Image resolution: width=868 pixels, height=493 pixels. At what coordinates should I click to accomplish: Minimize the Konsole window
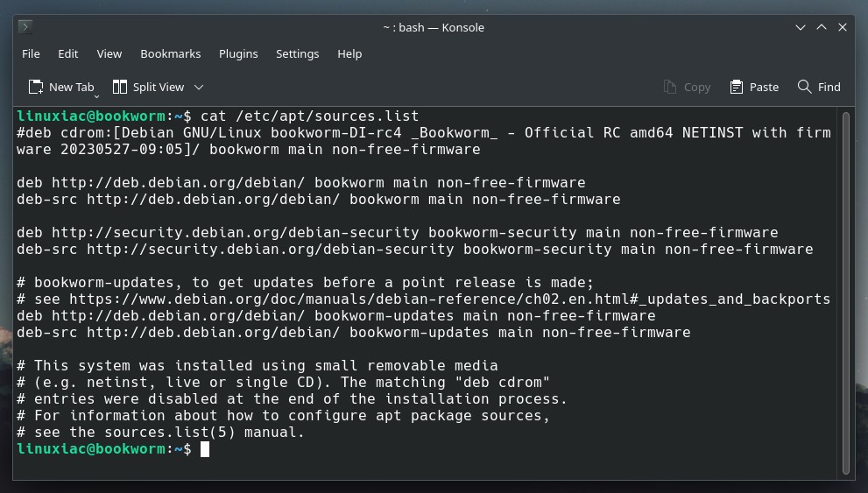pos(801,27)
